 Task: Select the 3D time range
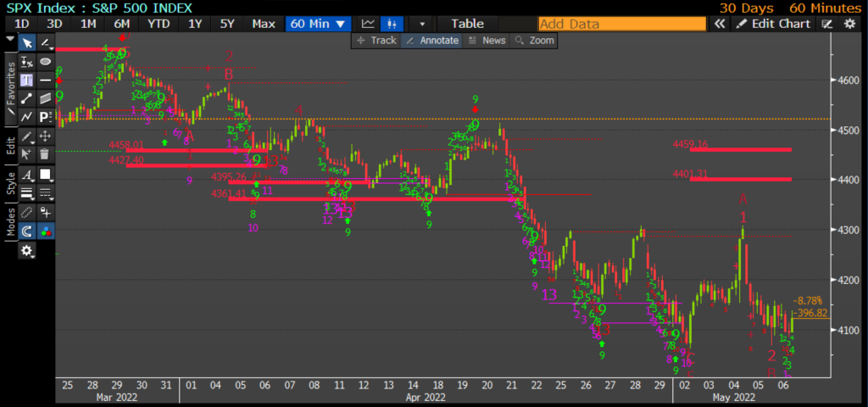click(55, 24)
